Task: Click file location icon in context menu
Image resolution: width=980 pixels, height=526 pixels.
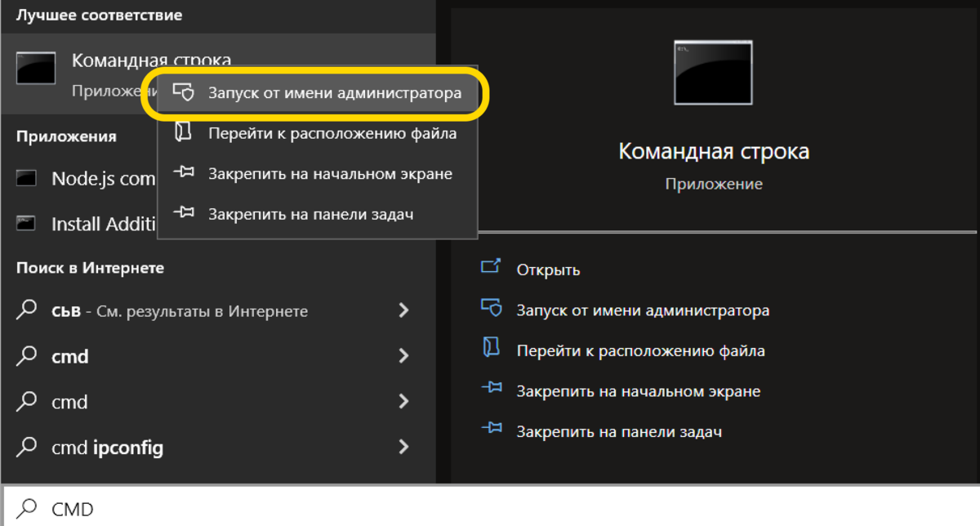Action: [x=184, y=132]
